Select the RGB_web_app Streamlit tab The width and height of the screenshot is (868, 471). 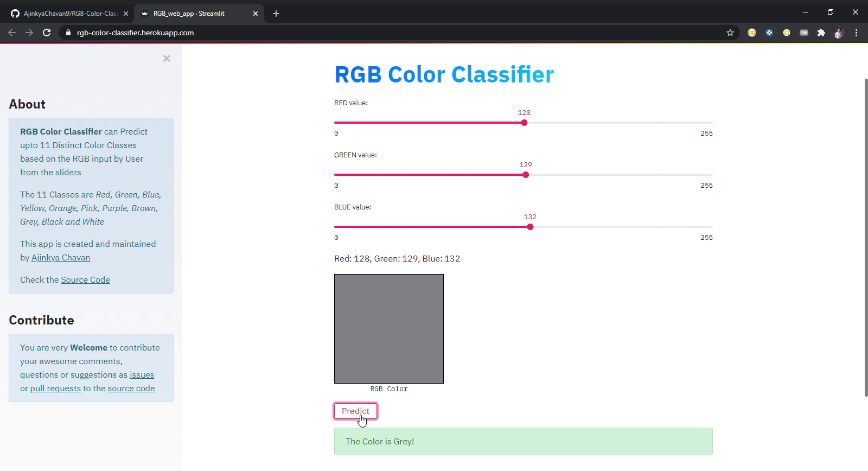199,14
